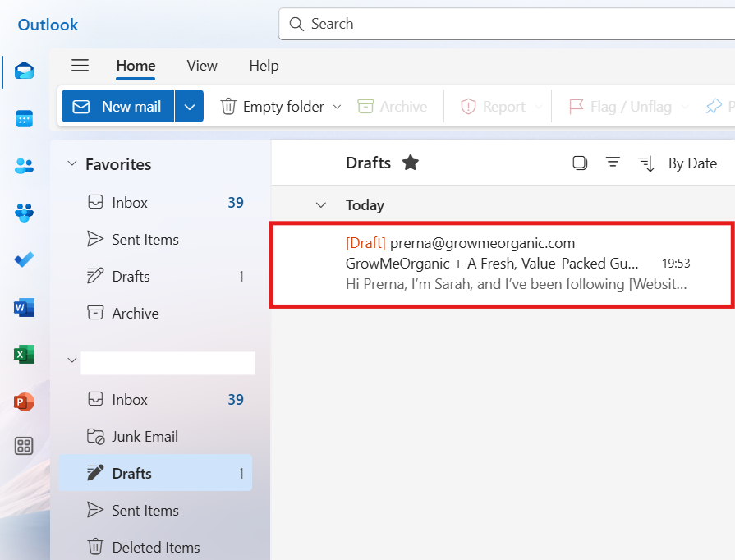The height and width of the screenshot is (560, 735).
Task: Collapse the Favorites section chevron
Action: (x=71, y=163)
